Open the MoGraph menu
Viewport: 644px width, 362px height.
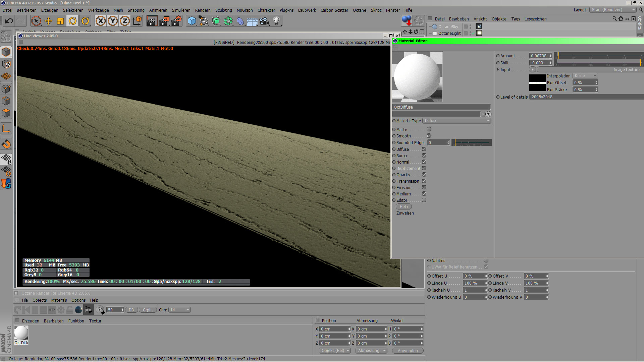click(245, 10)
